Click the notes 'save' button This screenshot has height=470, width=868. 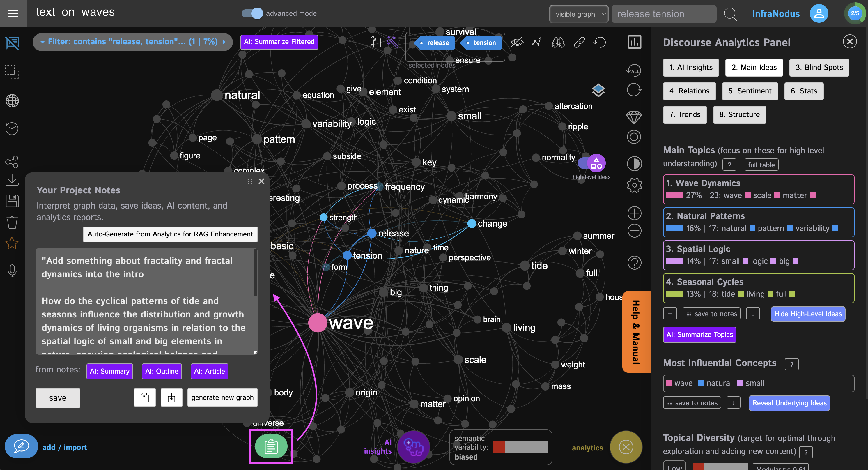tap(58, 398)
